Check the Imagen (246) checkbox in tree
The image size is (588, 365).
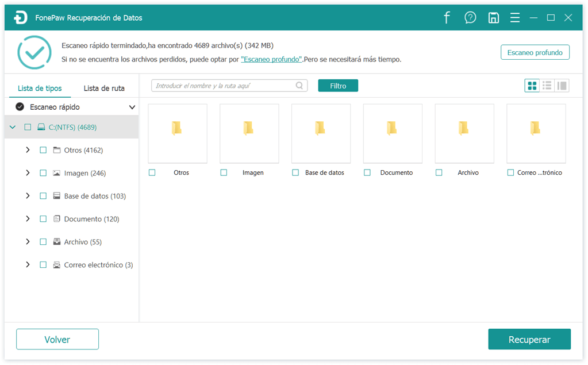[x=43, y=173]
